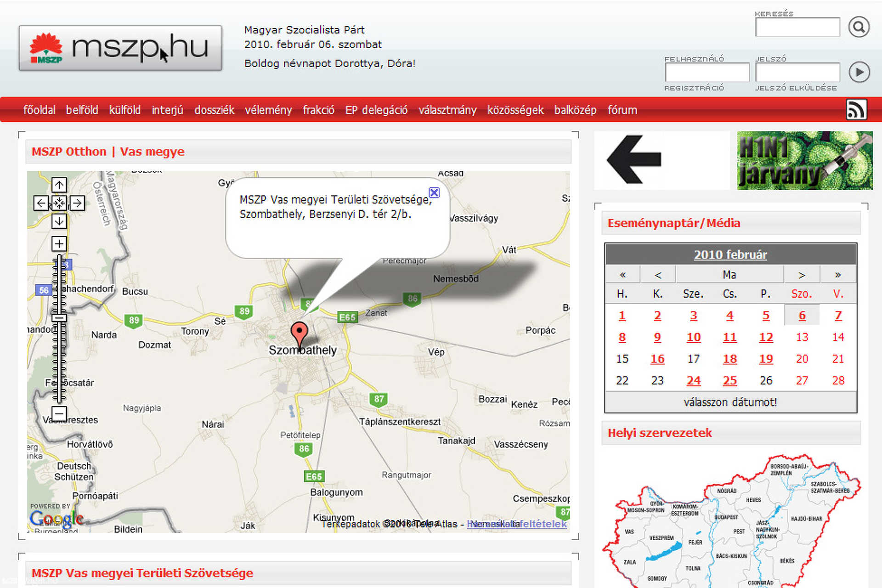Go to főoldal menu item
The height and width of the screenshot is (588, 882).
40,110
